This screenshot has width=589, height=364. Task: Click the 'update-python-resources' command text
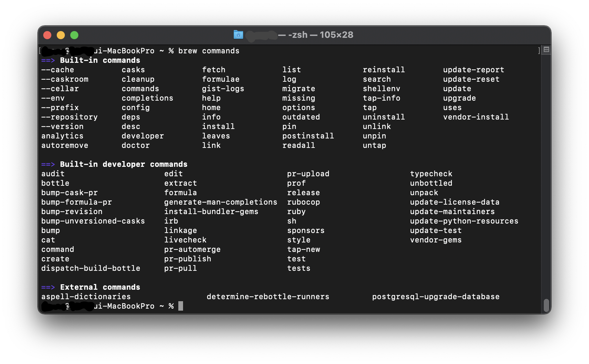464,221
